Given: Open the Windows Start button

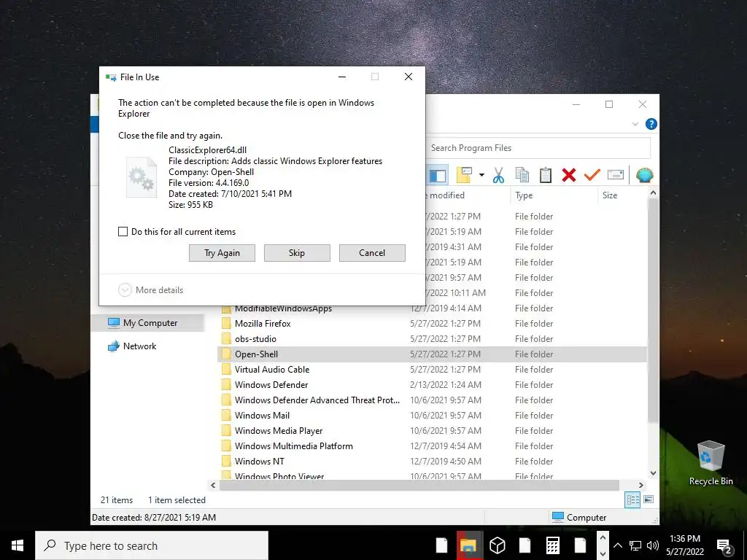Looking at the screenshot, I should coord(18,545).
